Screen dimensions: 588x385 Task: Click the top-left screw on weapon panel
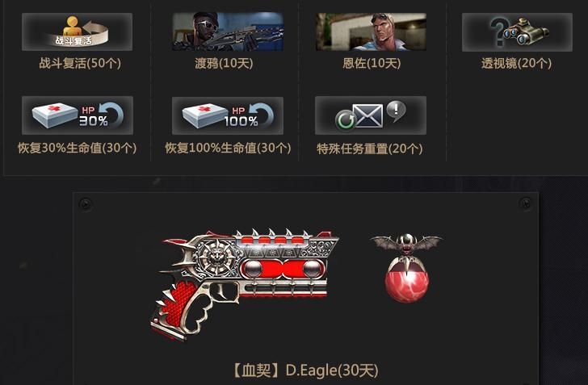point(86,205)
